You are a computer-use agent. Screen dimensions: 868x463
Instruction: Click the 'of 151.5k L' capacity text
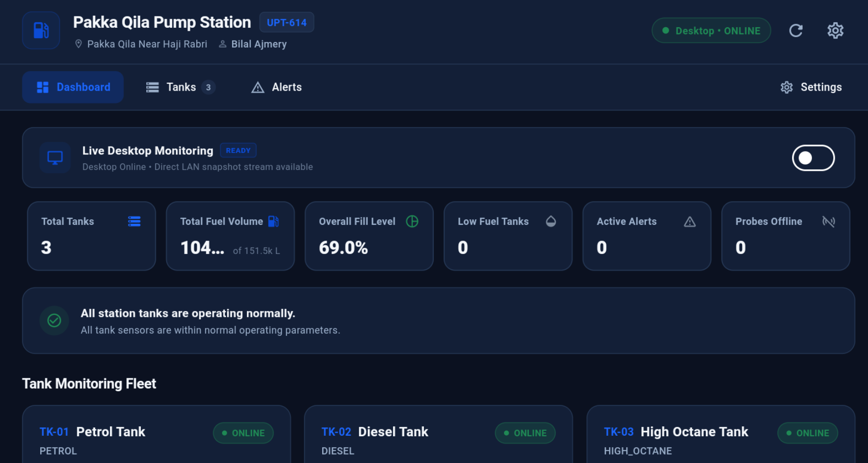[x=256, y=251]
